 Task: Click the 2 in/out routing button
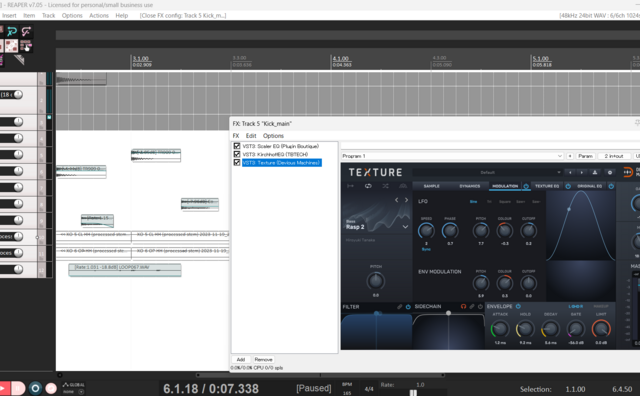[x=614, y=156]
